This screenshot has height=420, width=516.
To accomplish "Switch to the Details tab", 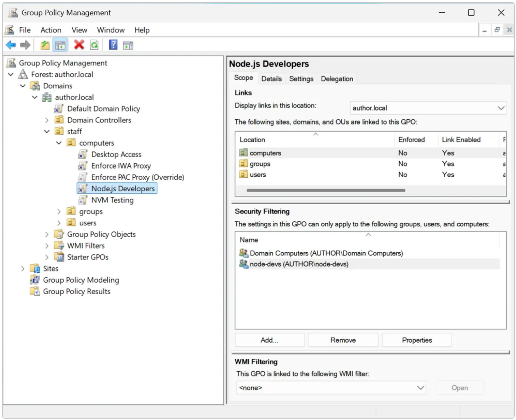I will (x=271, y=79).
